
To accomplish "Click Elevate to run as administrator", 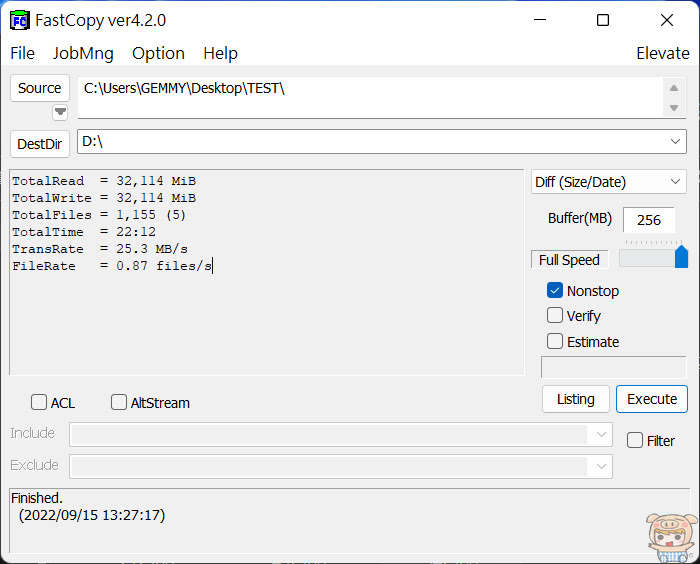I will click(662, 53).
